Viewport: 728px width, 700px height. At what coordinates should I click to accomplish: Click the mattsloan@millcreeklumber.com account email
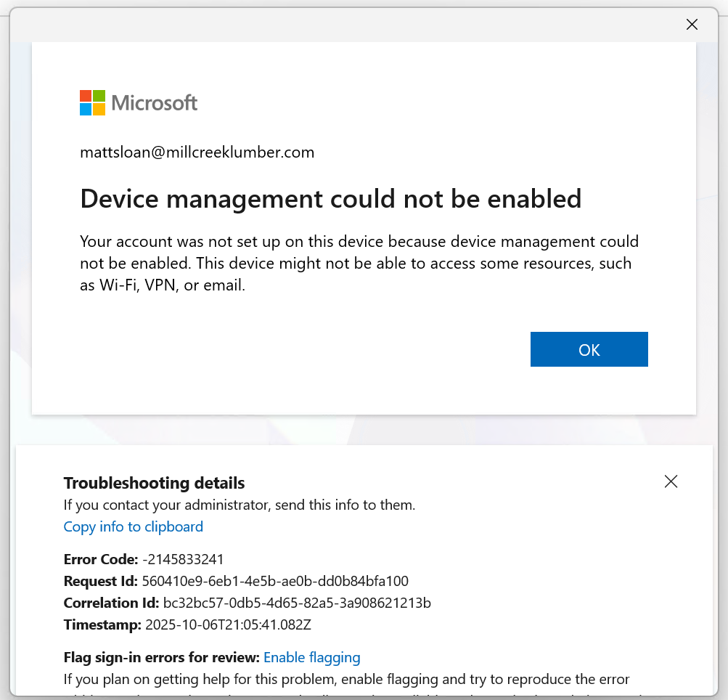click(x=197, y=152)
